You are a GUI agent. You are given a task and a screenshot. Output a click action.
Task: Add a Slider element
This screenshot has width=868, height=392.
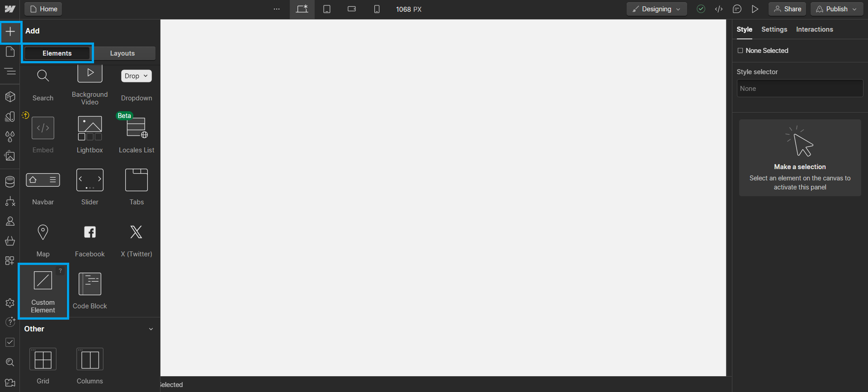[x=90, y=187]
